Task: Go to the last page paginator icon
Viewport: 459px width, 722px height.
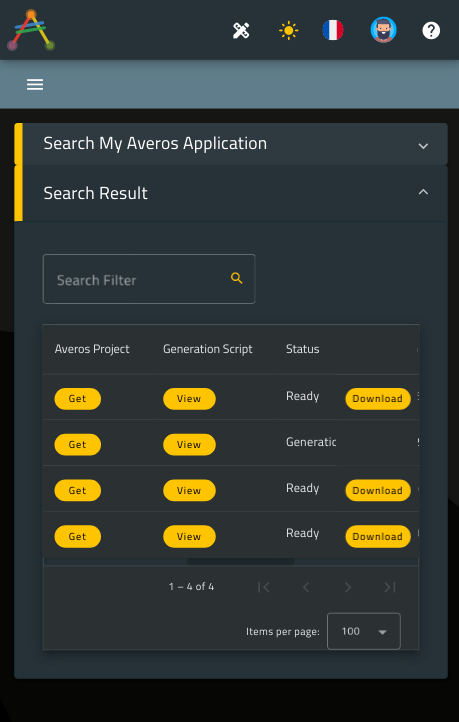Action: 390,587
